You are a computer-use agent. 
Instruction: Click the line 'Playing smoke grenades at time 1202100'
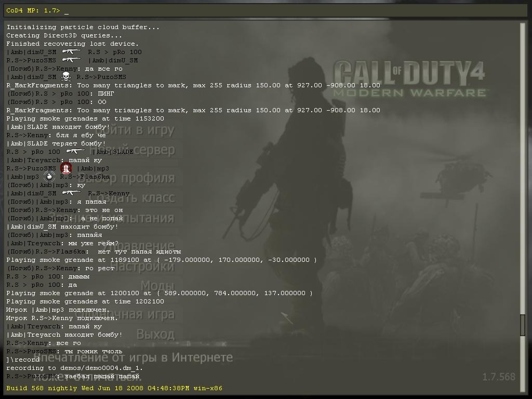click(x=85, y=301)
